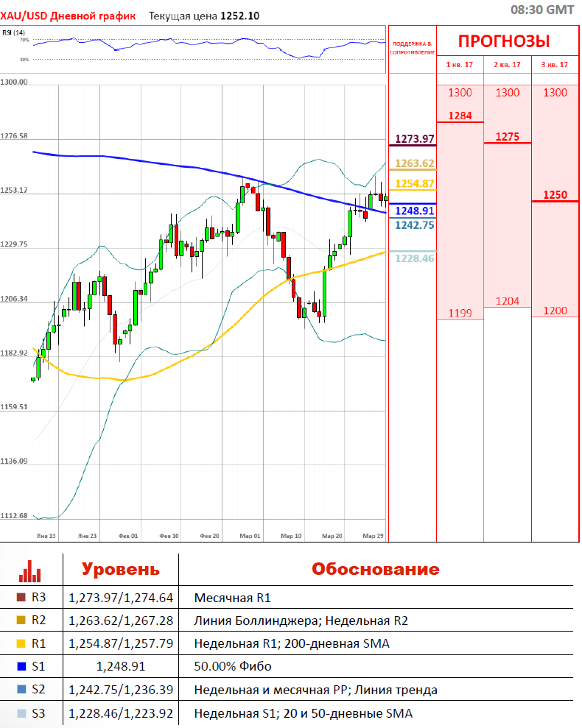This screenshot has height=728, width=582.
Task: Click the RSI (14) indicator label
Action: [13, 32]
